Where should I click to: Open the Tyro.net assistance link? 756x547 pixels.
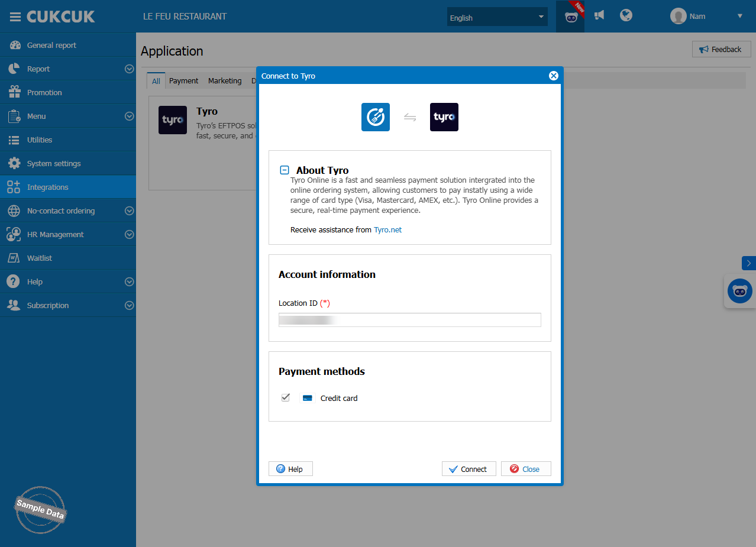(x=387, y=229)
